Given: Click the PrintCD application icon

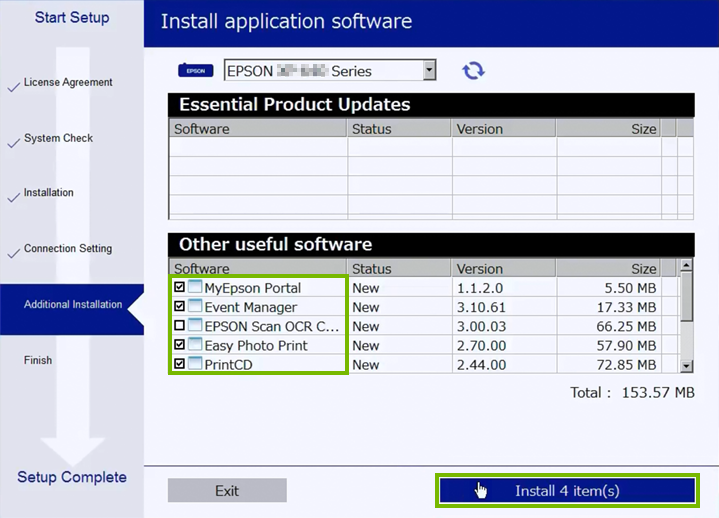Looking at the screenshot, I should click(195, 364).
